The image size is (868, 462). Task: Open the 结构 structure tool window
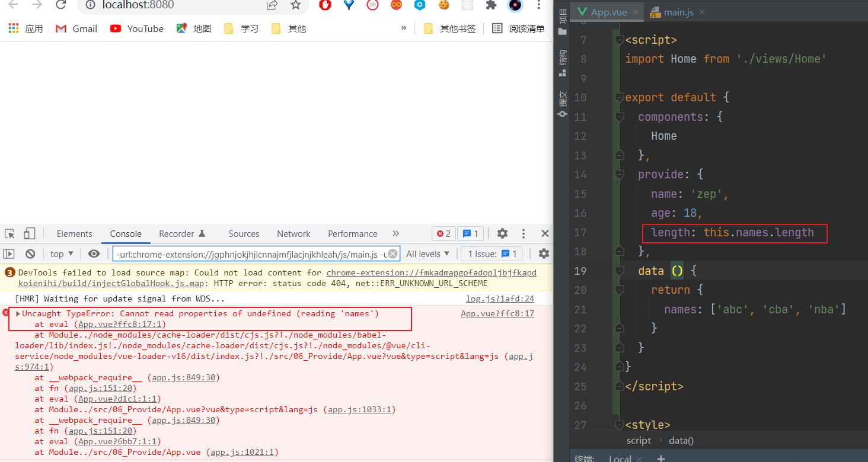tap(562, 63)
